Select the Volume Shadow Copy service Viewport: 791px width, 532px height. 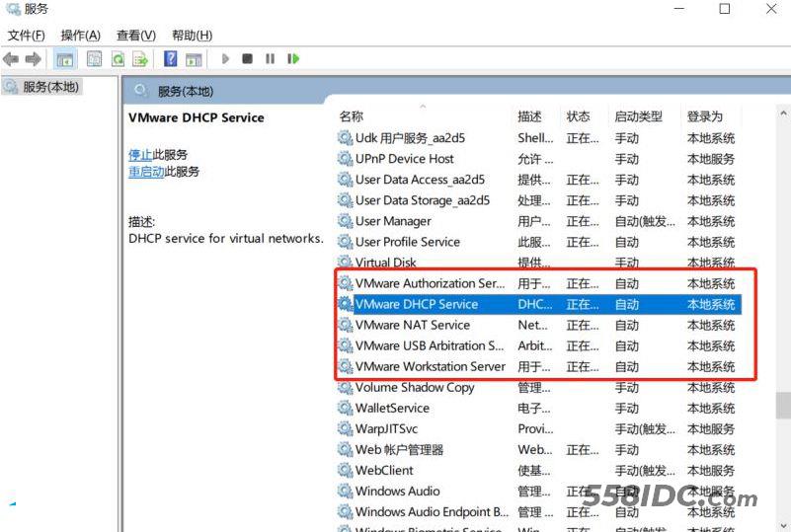click(538, 387)
